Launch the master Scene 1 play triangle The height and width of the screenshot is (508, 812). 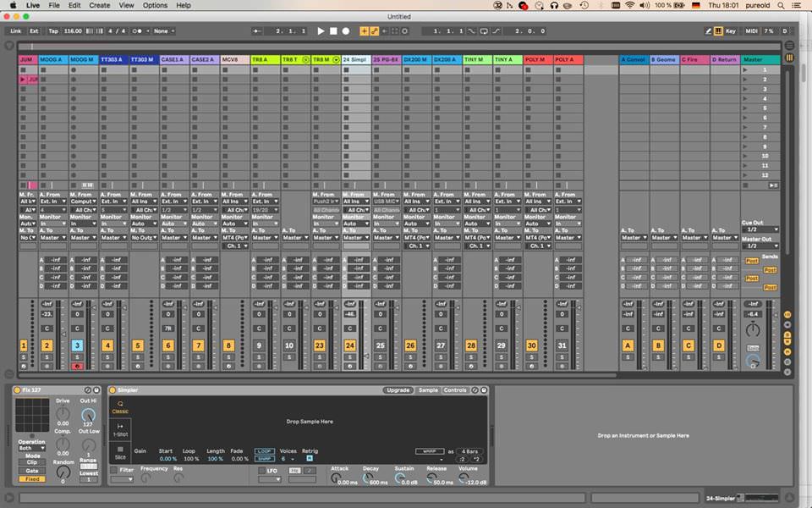click(x=745, y=69)
